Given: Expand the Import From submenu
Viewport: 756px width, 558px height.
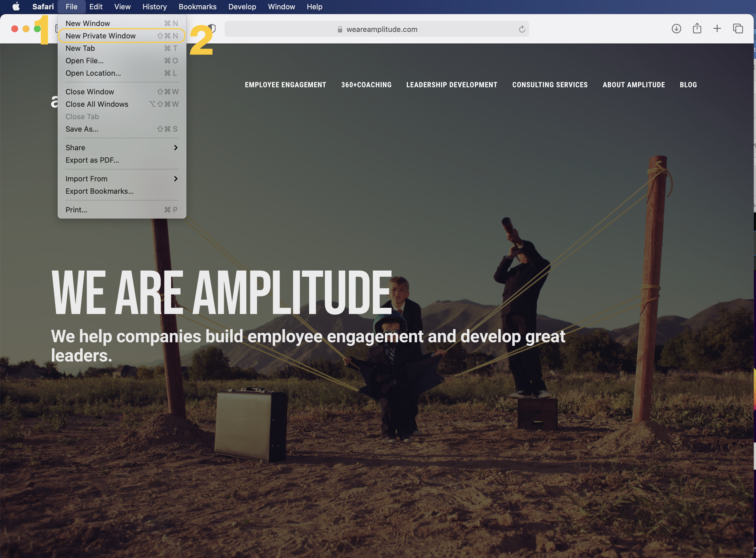Looking at the screenshot, I should (175, 179).
